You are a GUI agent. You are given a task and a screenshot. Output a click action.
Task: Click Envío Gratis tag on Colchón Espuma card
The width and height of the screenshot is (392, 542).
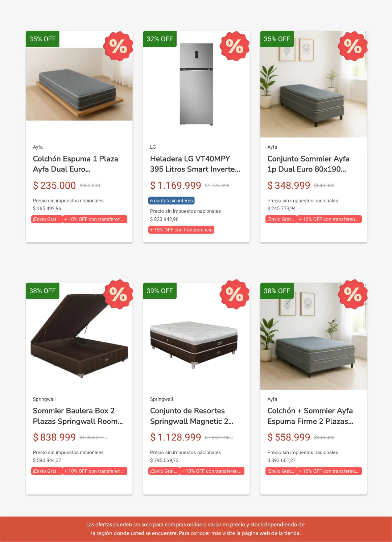click(47, 219)
